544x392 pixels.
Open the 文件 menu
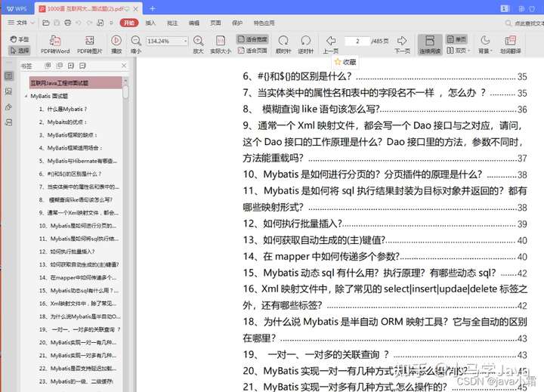tap(17, 23)
